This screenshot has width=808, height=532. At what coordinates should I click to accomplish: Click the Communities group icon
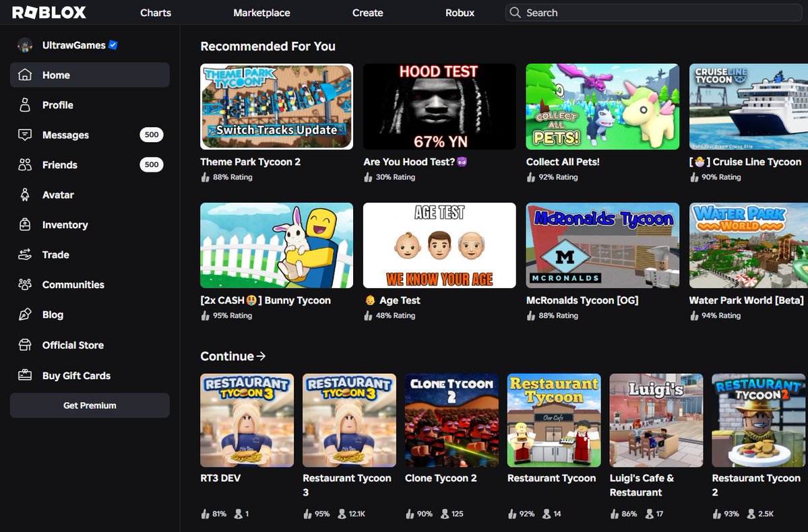click(25, 284)
